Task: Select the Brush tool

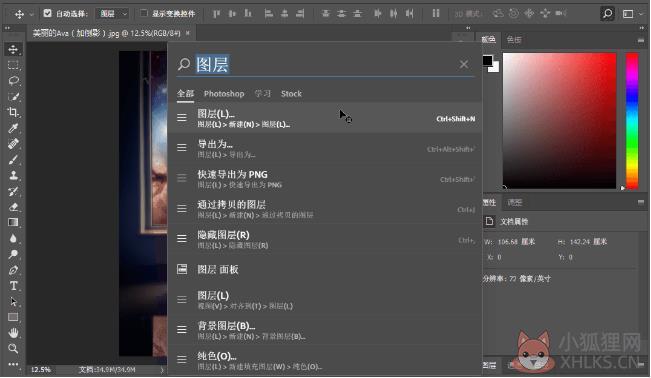Action: coord(13,160)
